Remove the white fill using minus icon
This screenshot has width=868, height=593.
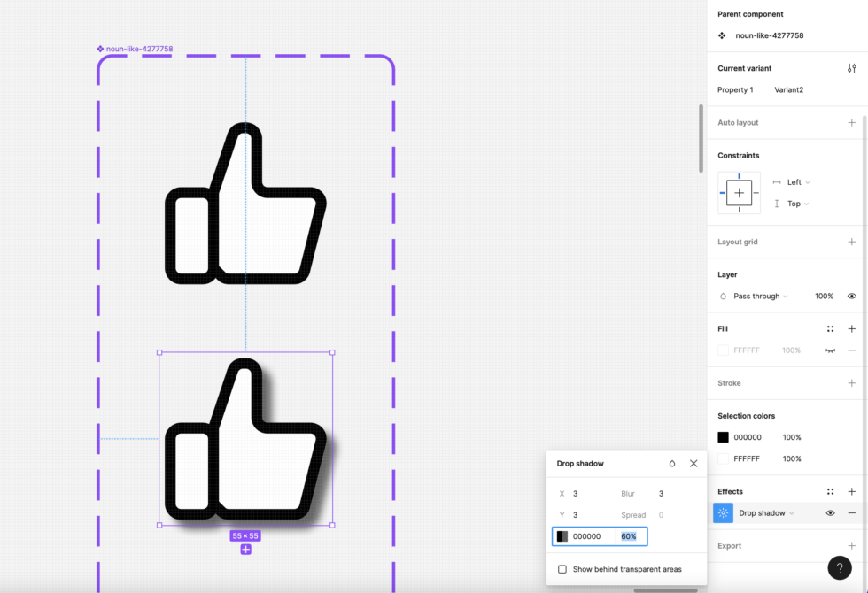click(x=851, y=350)
